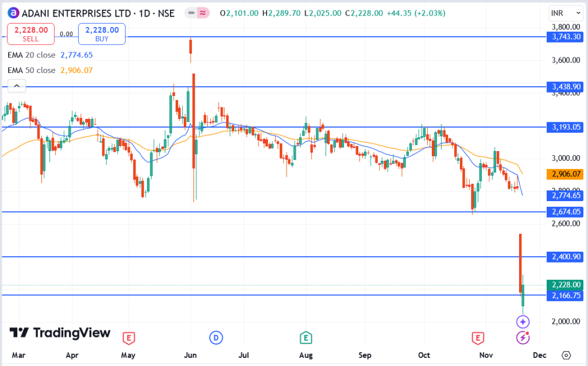Click the Mar label on time axis
Viewport: 588px width, 366px height.
(18, 355)
